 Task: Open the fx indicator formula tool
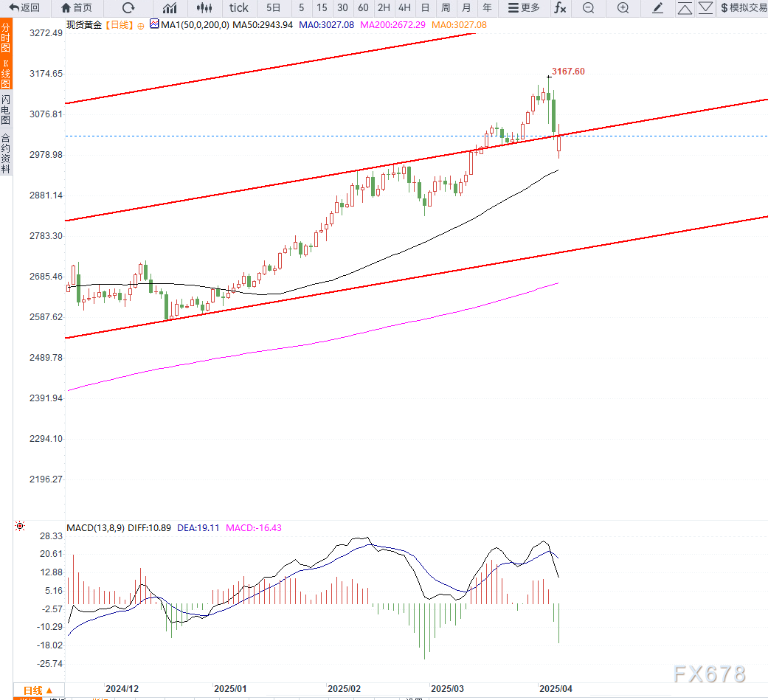[x=560, y=8]
